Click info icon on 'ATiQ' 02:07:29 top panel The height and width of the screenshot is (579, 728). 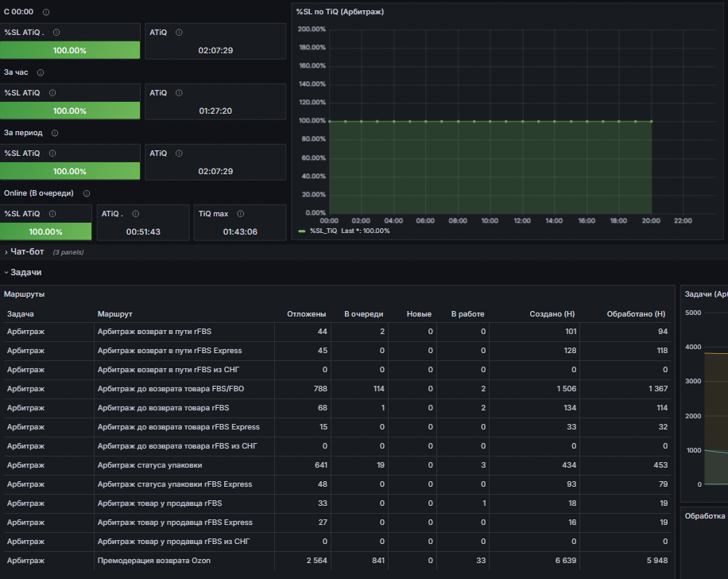(179, 33)
